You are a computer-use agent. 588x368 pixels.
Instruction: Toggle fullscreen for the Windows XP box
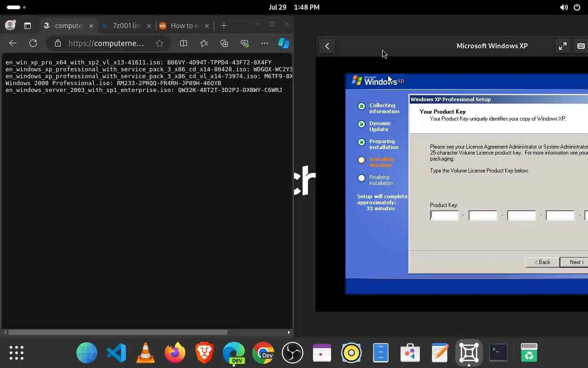tap(562, 46)
